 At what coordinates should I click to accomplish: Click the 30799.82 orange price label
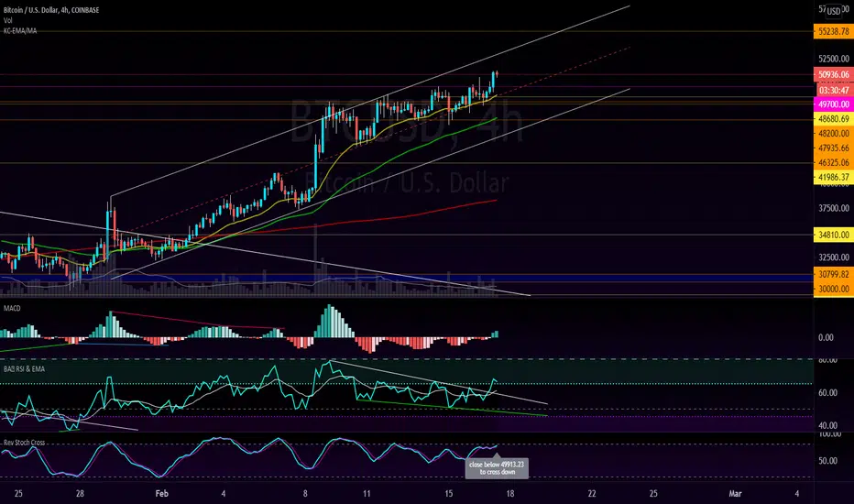pos(833,275)
